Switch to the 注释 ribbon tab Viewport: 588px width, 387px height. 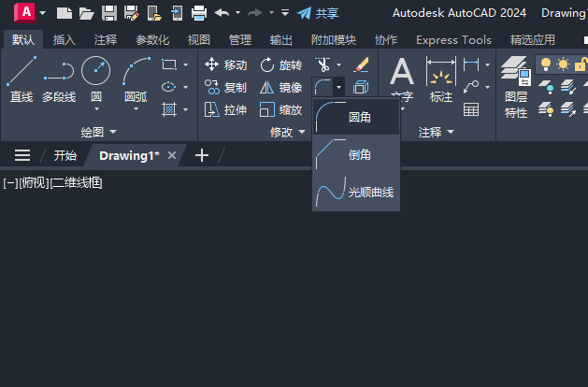(x=106, y=40)
